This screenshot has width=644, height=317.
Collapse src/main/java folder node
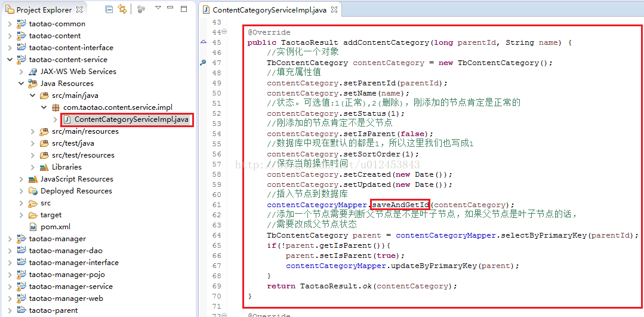(33, 96)
